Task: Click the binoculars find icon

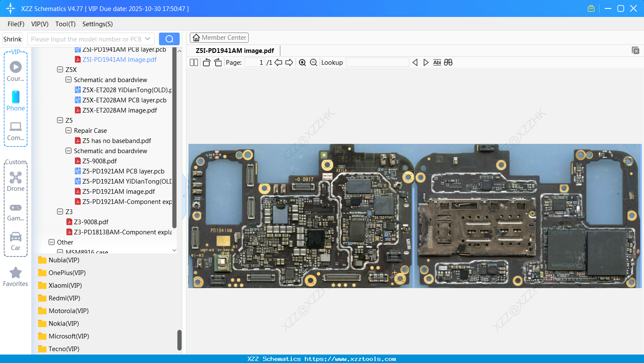Action: tap(448, 63)
